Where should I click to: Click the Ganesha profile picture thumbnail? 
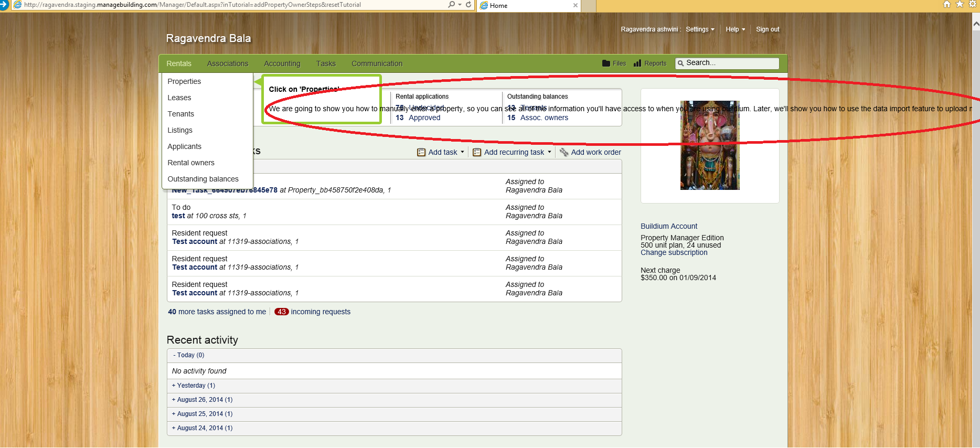[709, 145]
